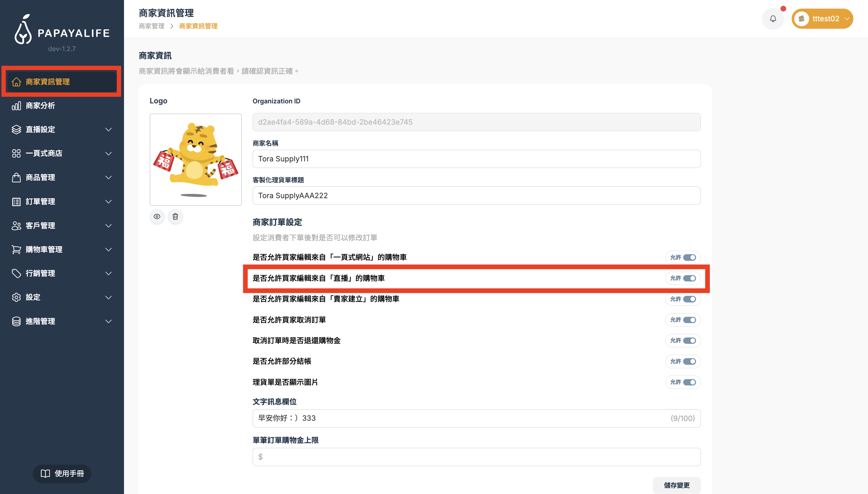Click the PAPAYALIFE logo

coord(62,30)
